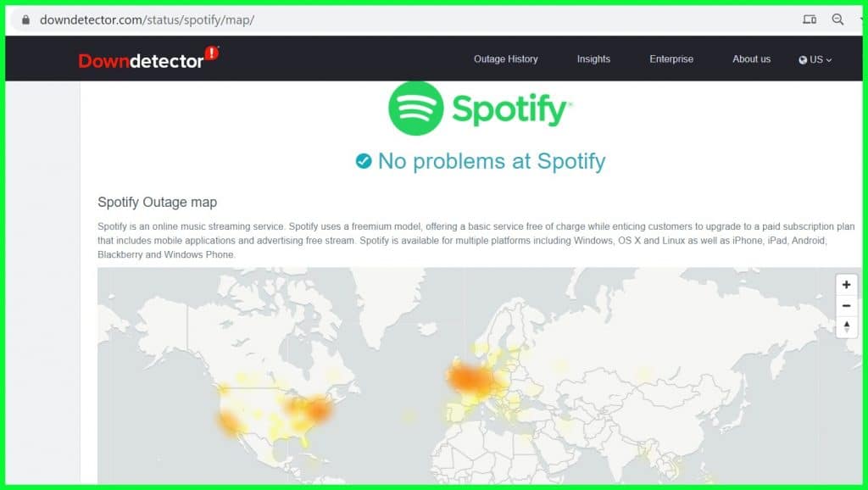The image size is (868, 490).
Task: Open the Outage History menu
Action: click(x=505, y=59)
